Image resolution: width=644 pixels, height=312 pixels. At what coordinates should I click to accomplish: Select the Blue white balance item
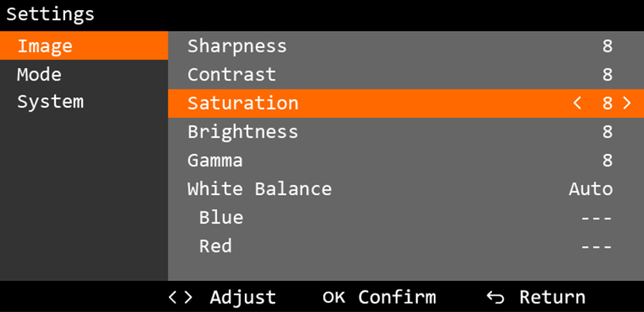pos(406,218)
